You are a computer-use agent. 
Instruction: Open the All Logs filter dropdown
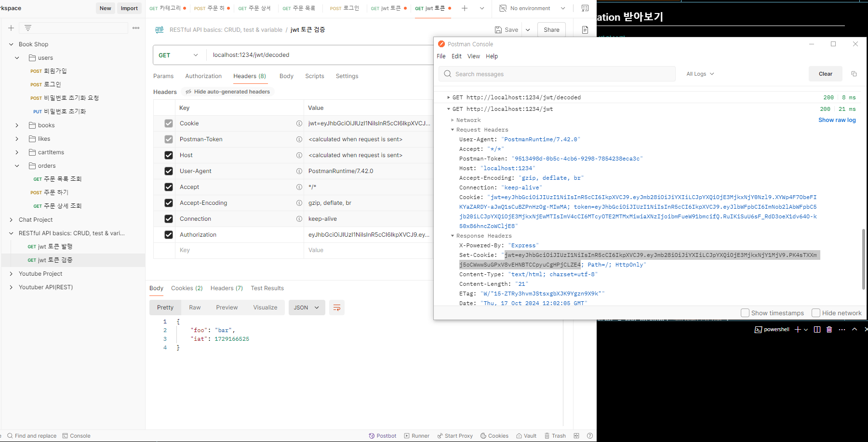point(700,74)
